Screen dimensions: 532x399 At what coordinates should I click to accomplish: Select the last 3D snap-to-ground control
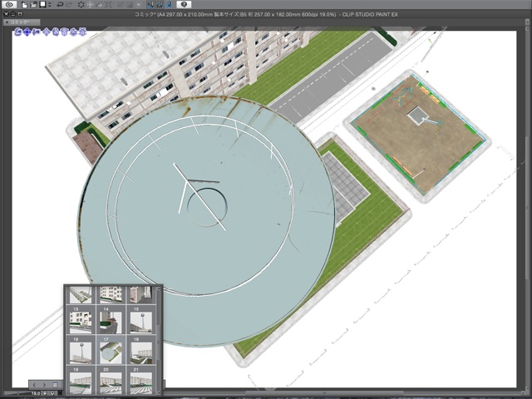pos(82,32)
